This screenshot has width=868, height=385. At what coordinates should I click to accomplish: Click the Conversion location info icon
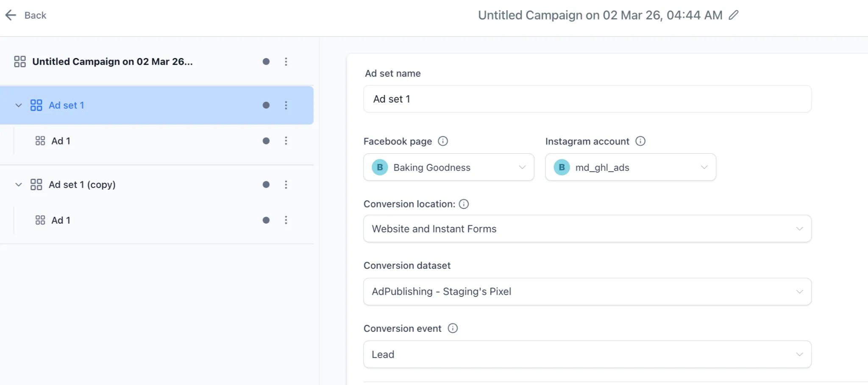tap(464, 204)
